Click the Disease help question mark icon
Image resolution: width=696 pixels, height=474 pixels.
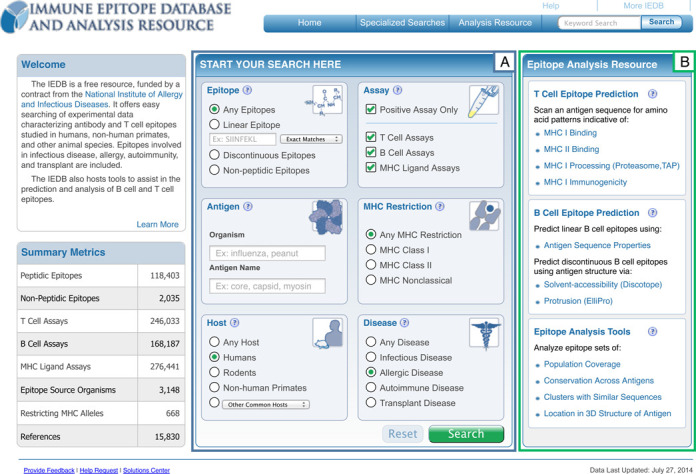(405, 323)
